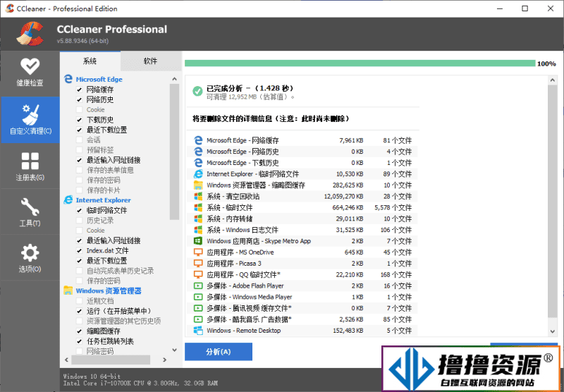Click the horizontal scroll right arrow

[164, 360]
